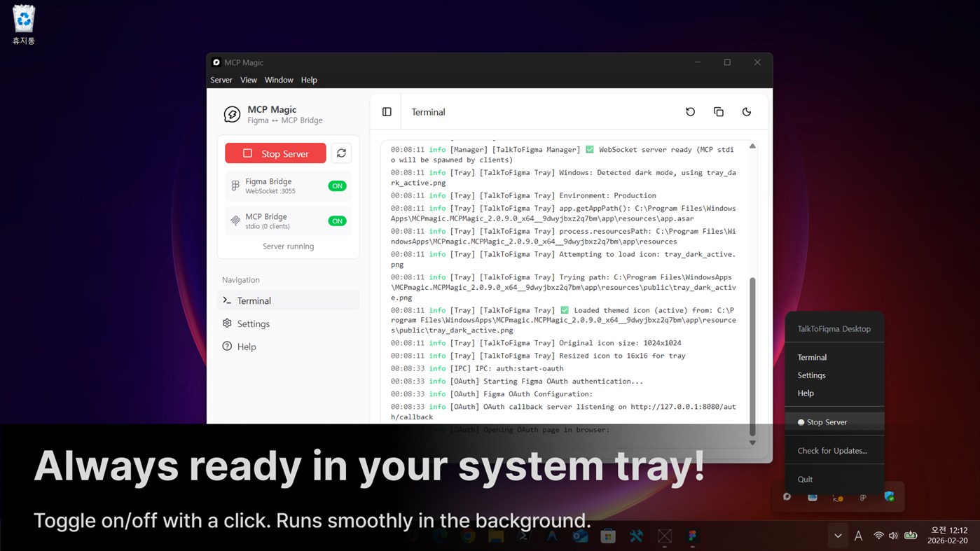Open the Server menu

(x=221, y=80)
